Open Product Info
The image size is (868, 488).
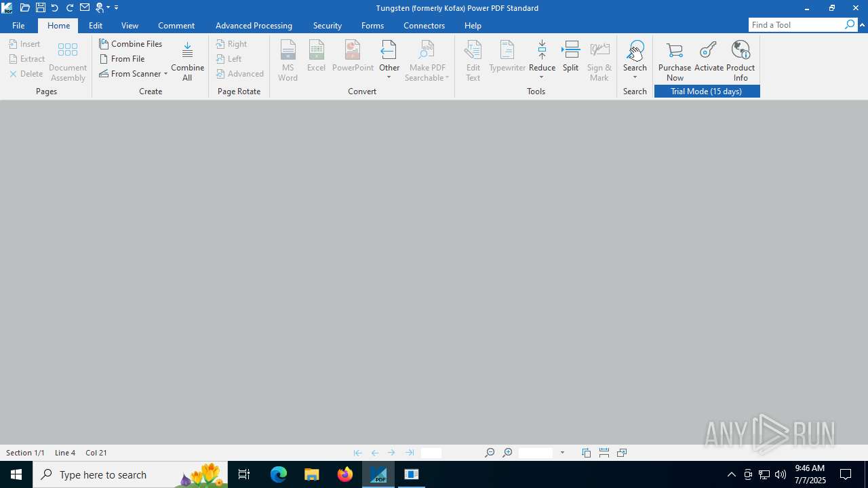pyautogui.click(x=741, y=61)
